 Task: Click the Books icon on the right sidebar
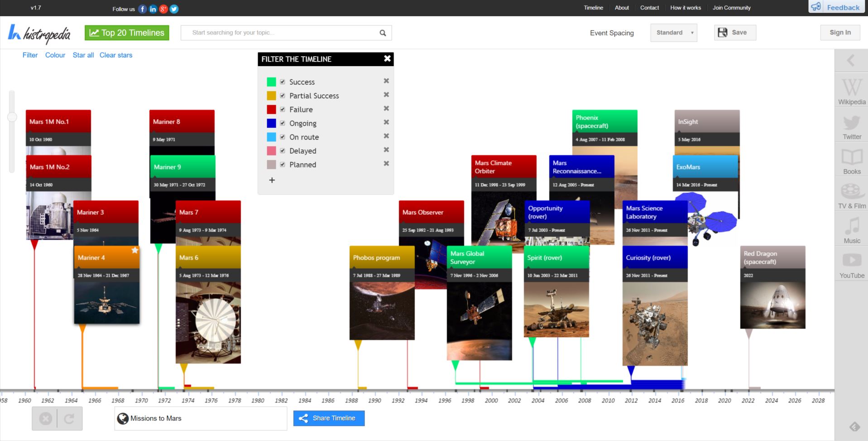pyautogui.click(x=851, y=160)
